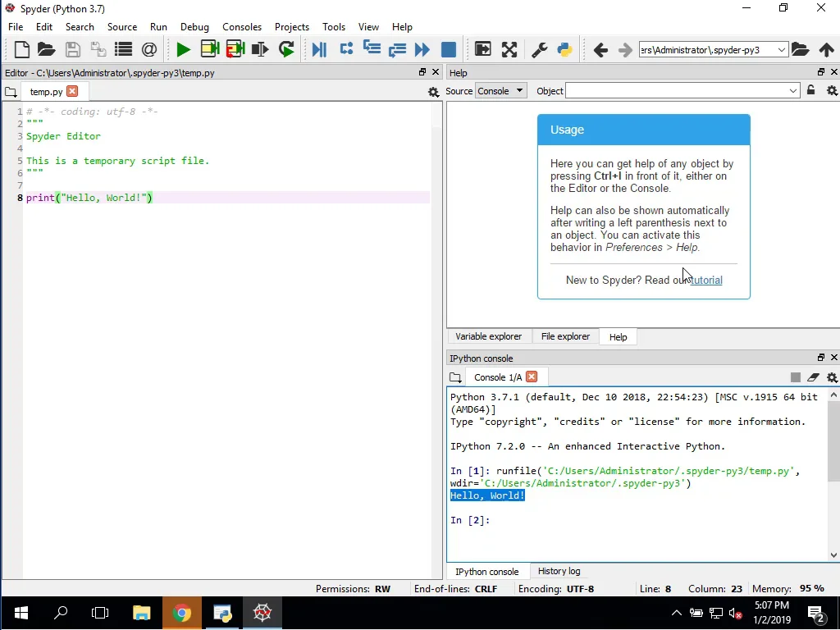The height and width of the screenshot is (630, 840).
Task: Undock the Editor pane
Action: tap(422, 72)
